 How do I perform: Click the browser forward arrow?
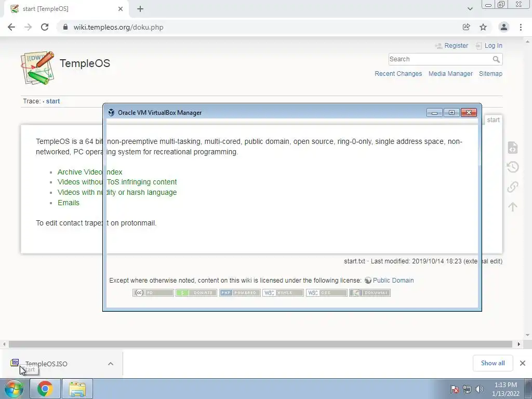(28, 27)
